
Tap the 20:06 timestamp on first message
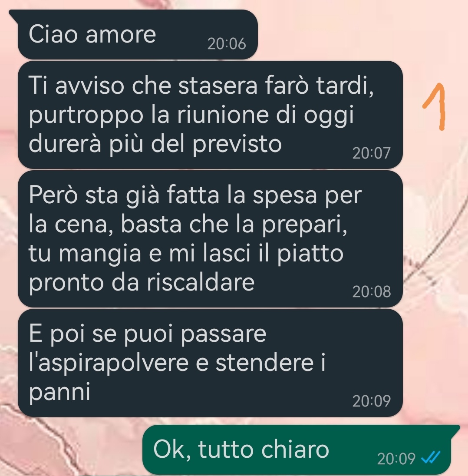(227, 44)
